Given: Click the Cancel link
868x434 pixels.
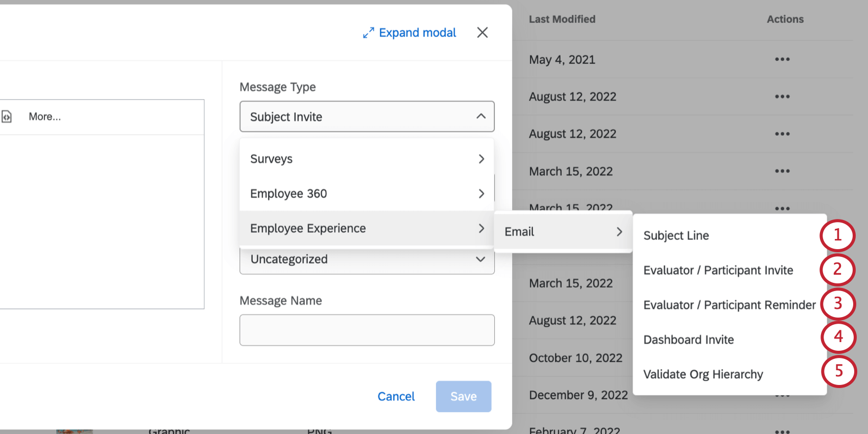Looking at the screenshot, I should [x=396, y=396].
